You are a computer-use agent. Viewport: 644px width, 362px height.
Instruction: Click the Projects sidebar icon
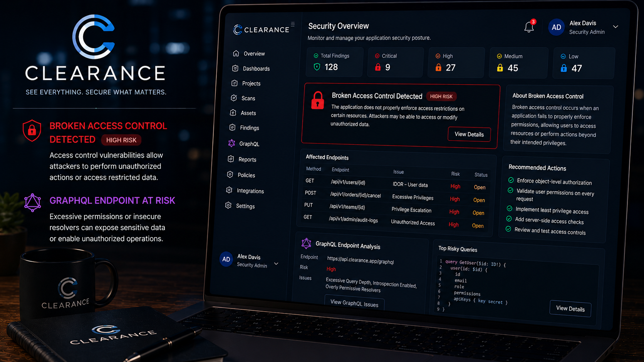[x=234, y=83]
